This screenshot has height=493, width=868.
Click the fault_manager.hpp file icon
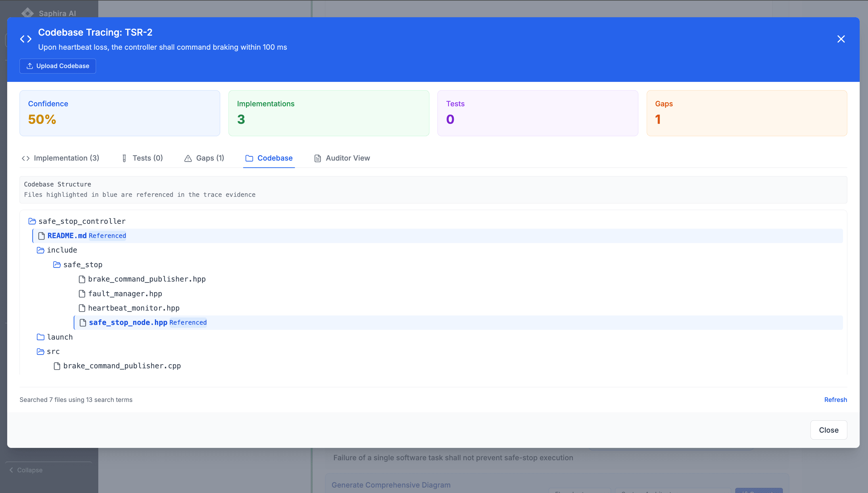click(x=82, y=294)
